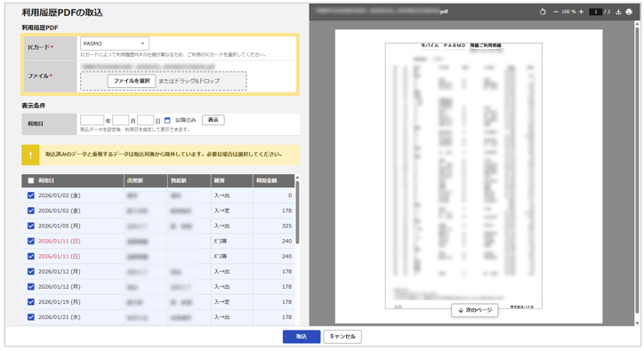
Task: Uncheck the 2026/01/05 (月) row
Action: coord(31,226)
